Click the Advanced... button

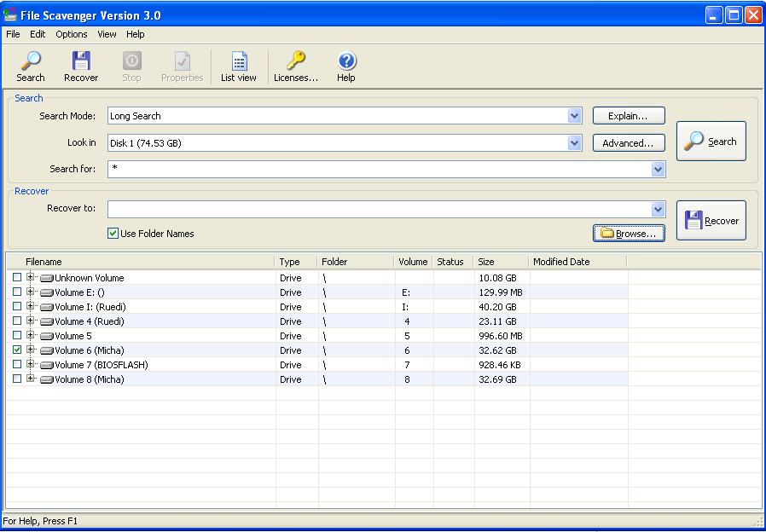coord(629,143)
